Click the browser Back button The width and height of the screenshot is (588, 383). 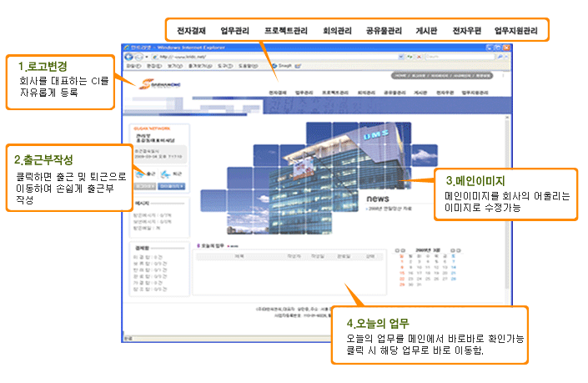128,56
